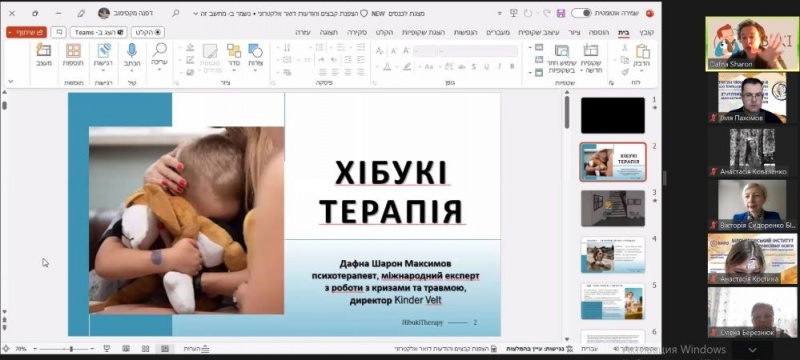Screen dimensions: 800x360
Task: Open the Shapes (צורות) dropdown arrow
Action: point(256,71)
